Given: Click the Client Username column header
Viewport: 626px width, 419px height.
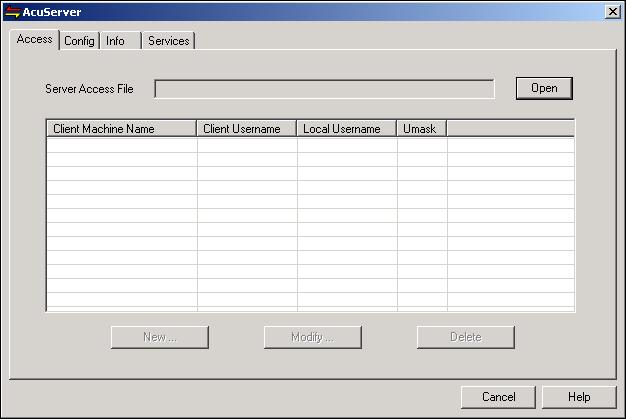Looking at the screenshot, I should coord(246,129).
